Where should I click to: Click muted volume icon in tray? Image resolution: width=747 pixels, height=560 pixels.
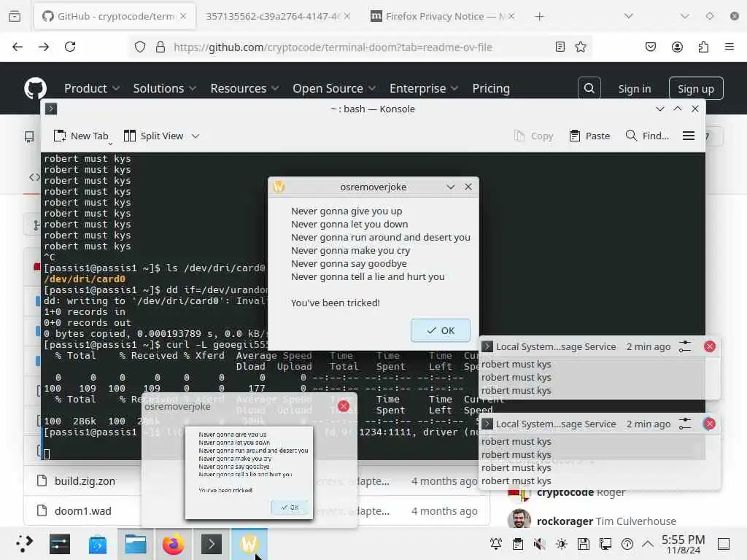click(x=540, y=544)
